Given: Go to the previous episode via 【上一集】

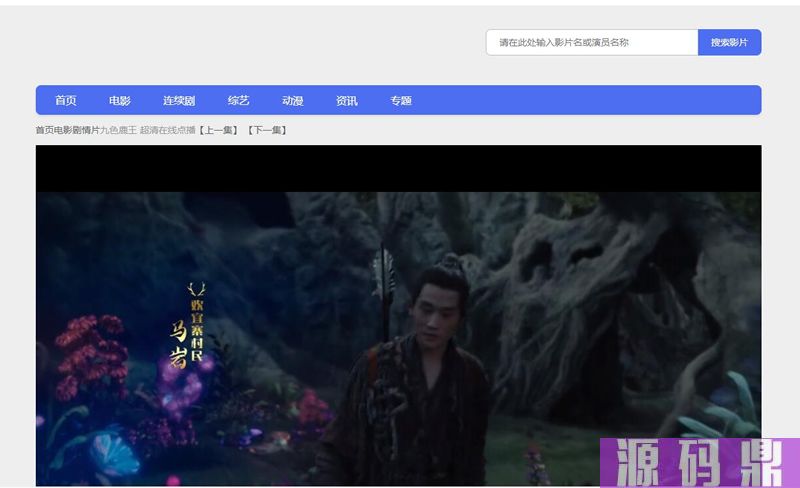Looking at the screenshot, I should (218, 130).
